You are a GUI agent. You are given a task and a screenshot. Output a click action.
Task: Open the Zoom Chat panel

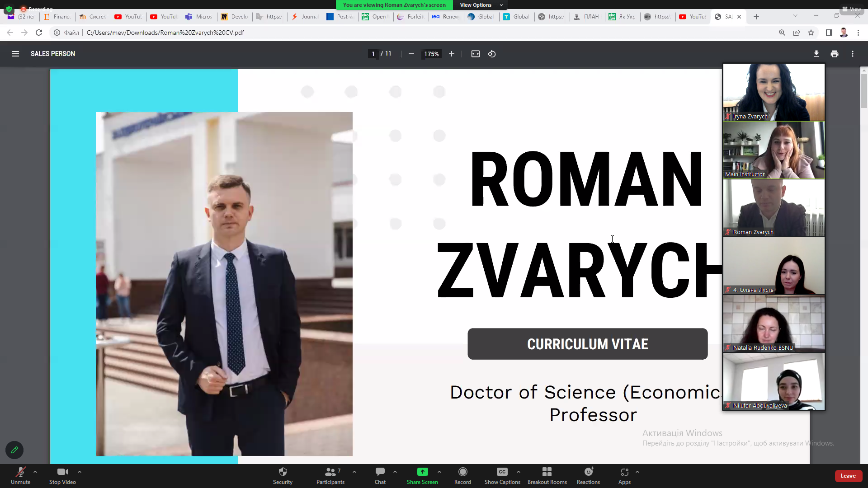click(x=380, y=476)
